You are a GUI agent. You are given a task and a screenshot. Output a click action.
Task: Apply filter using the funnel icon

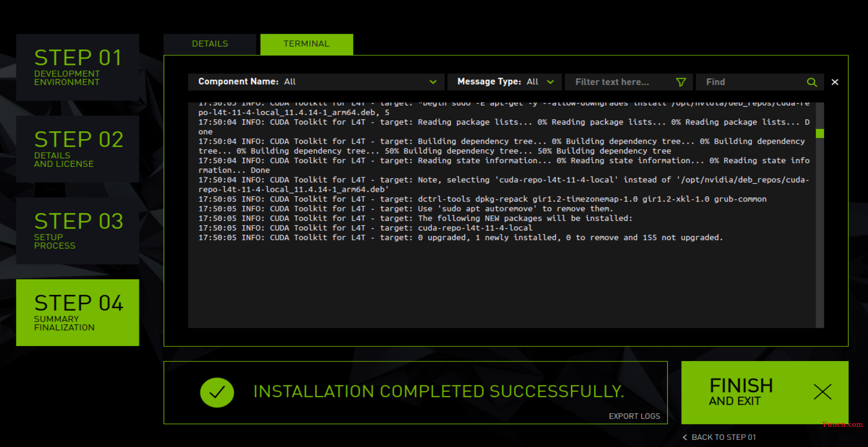coord(681,82)
